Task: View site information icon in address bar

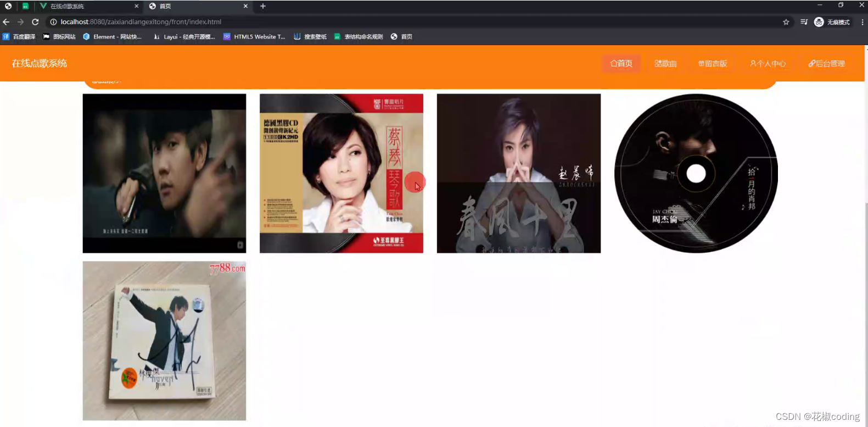Action: (53, 22)
